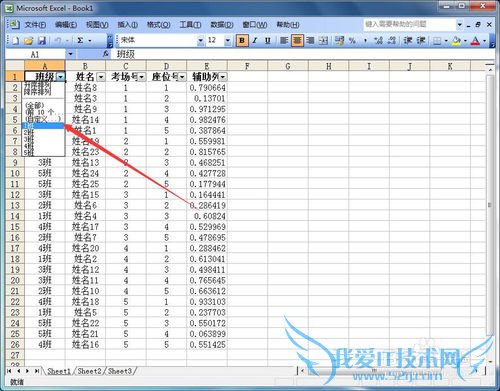The height and width of the screenshot is (391, 500).
Task: Apply Merge and Center to cells
Action: click(x=323, y=41)
